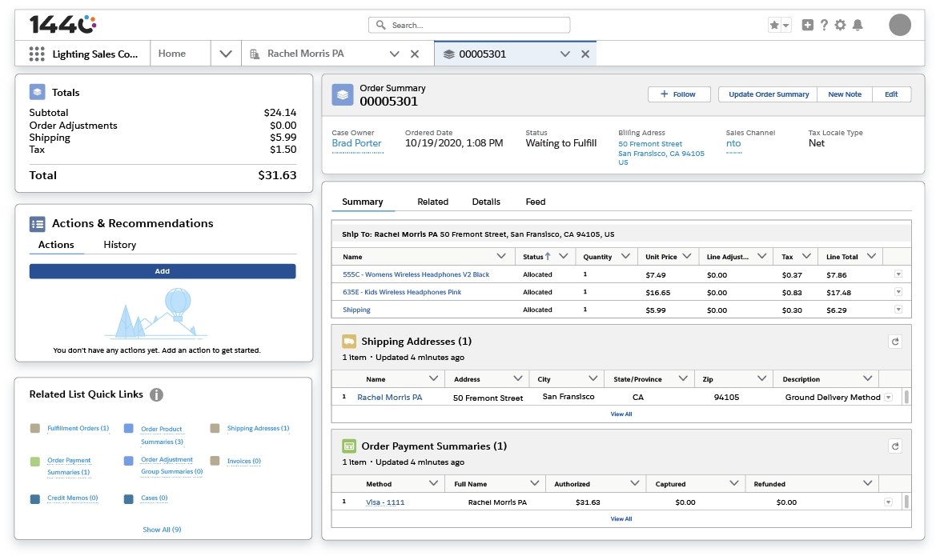Open the Shipping product line link
940x560 pixels.
click(356, 310)
